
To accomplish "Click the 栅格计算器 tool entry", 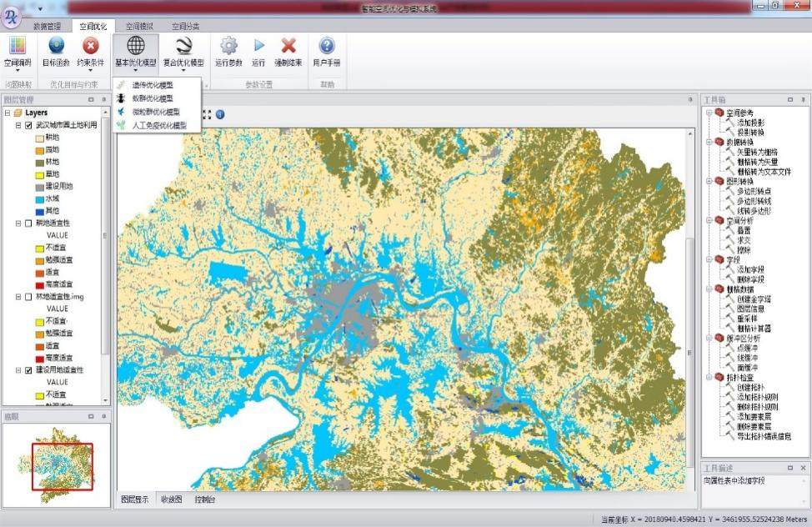I will coord(754,329).
